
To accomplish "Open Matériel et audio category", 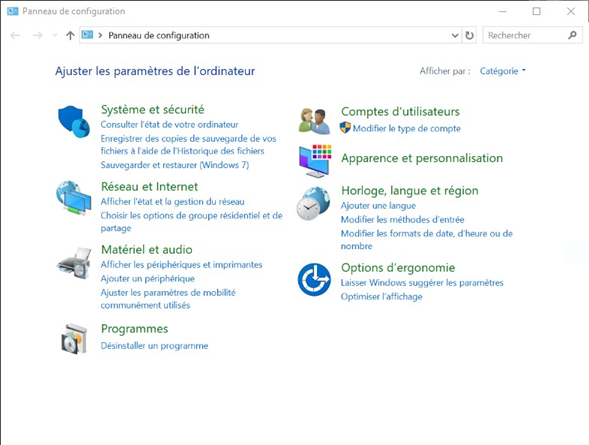I will [147, 250].
